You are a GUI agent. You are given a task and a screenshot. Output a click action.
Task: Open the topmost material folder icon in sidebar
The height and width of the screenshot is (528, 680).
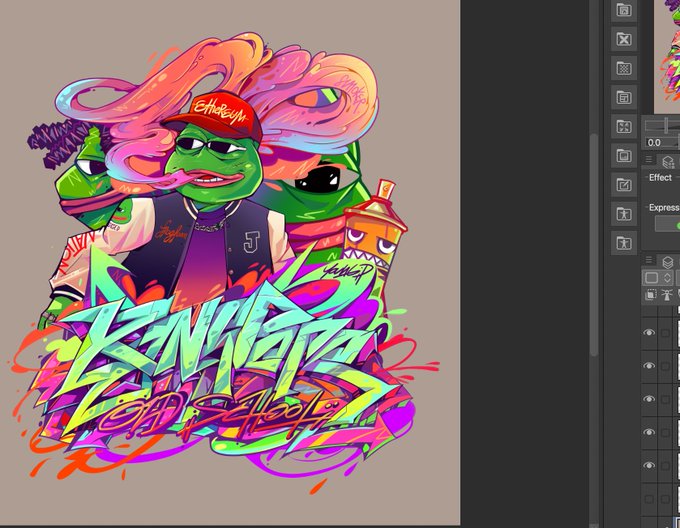click(624, 10)
